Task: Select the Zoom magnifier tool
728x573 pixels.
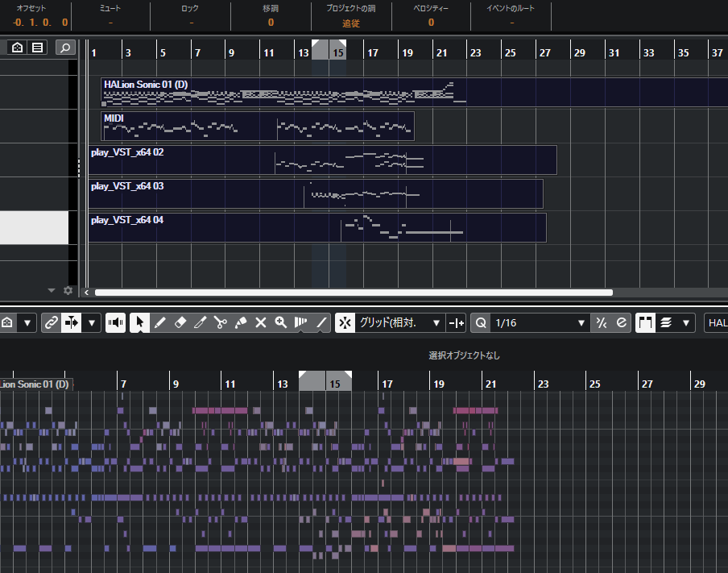Action: pyautogui.click(x=281, y=322)
